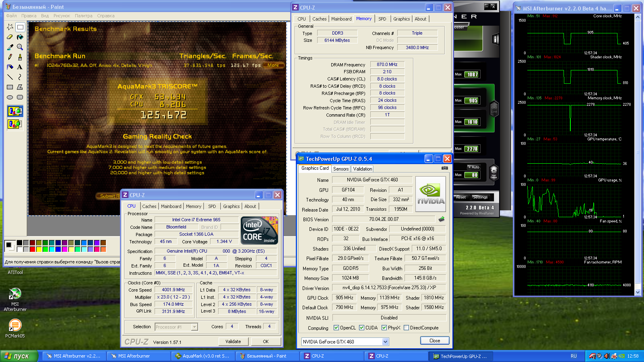Open Caches tab in the CPU-Z processor window
This screenshot has height=362, width=644.
click(149, 206)
